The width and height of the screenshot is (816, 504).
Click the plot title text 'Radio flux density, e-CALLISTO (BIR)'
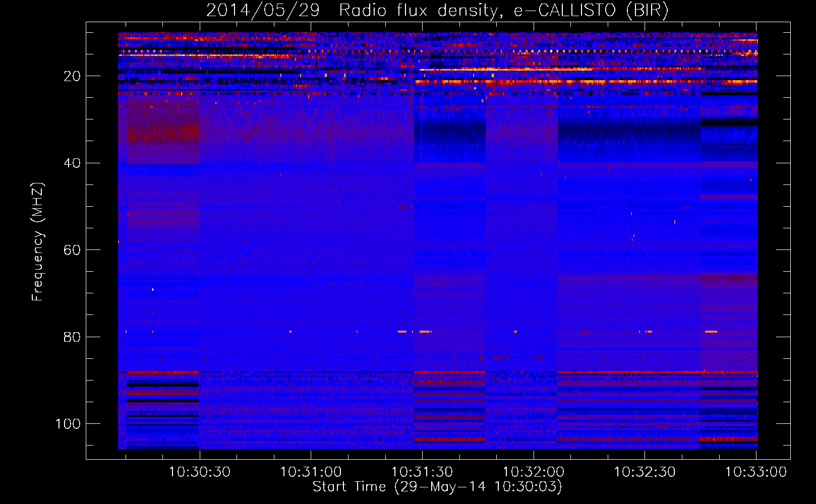click(503, 11)
